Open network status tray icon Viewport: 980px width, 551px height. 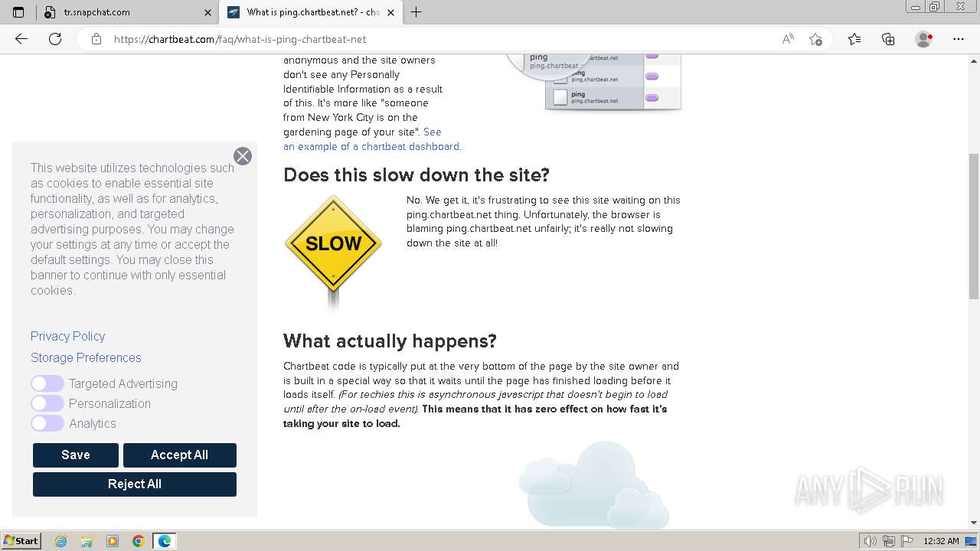coord(889,541)
